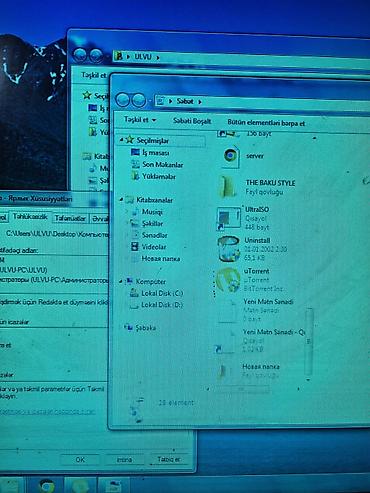Collapse the Seçilmişlər tree group
Viewport: 370px width, 493px height.
pos(121,140)
